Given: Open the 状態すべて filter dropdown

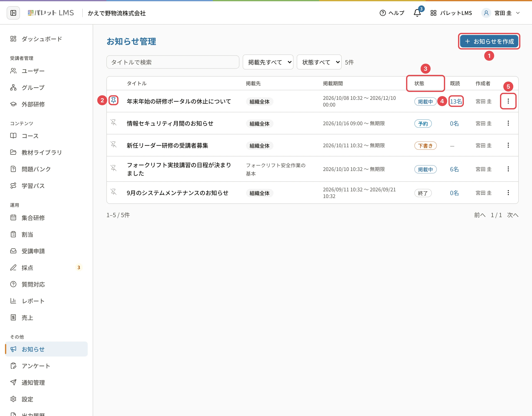Looking at the screenshot, I should tap(319, 62).
